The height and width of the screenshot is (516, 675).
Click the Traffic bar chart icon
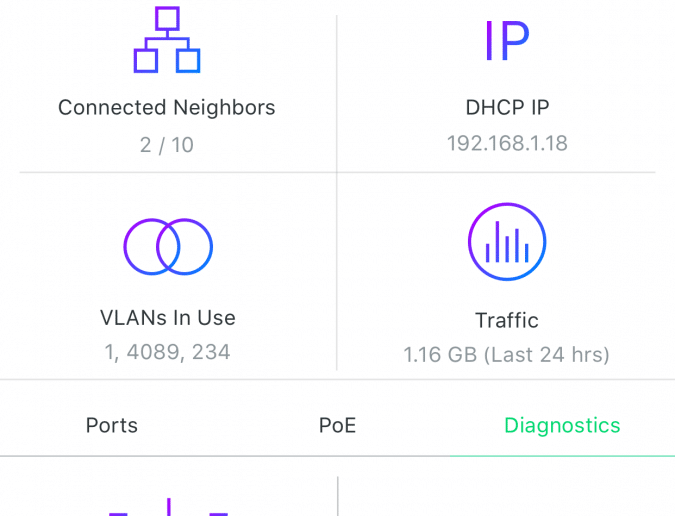[507, 241]
